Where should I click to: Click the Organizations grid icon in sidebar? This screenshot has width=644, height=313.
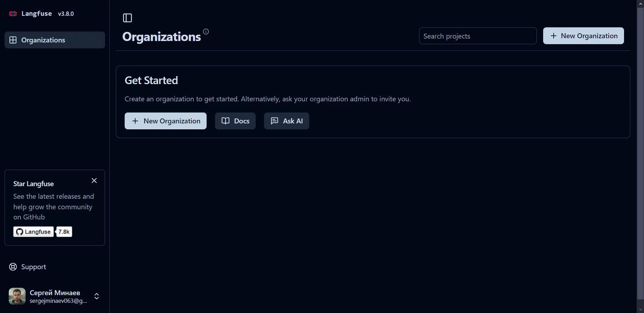click(x=13, y=40)
